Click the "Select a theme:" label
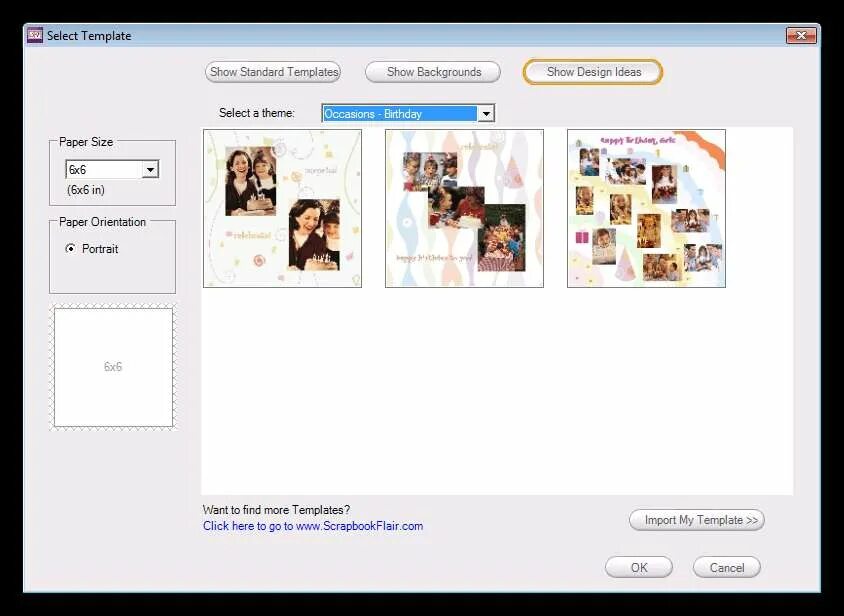The height and width of the screenshot is (616, 844). coord(257,113)
